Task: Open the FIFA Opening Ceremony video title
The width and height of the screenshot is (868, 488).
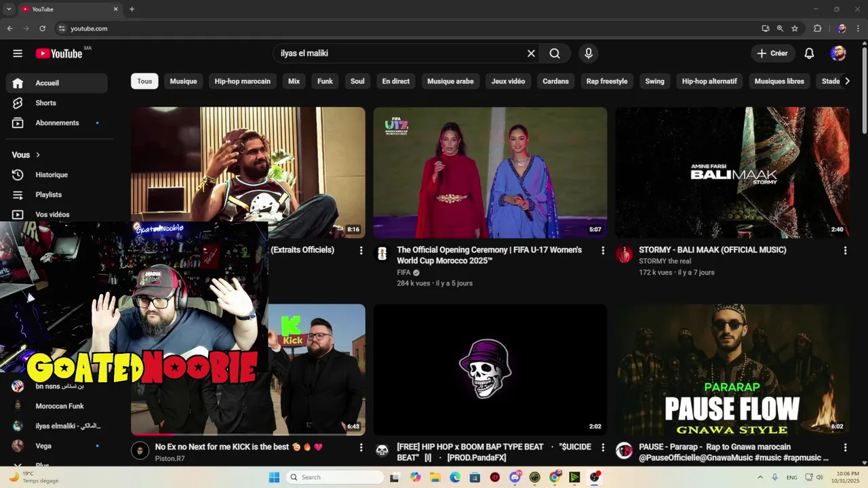Action: coord(489,255)
